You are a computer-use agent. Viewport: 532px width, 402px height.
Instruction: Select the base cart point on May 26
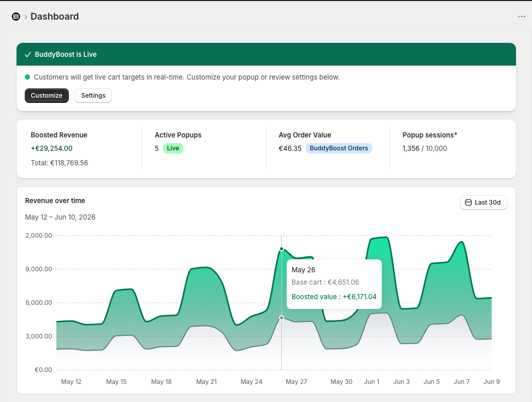(x=282, y=318)
